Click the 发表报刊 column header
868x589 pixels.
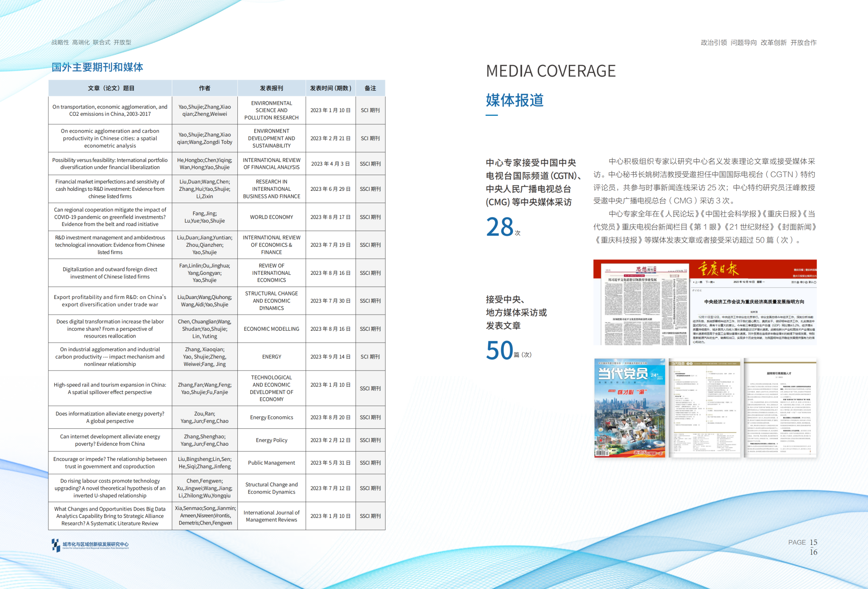click(271, 88)
